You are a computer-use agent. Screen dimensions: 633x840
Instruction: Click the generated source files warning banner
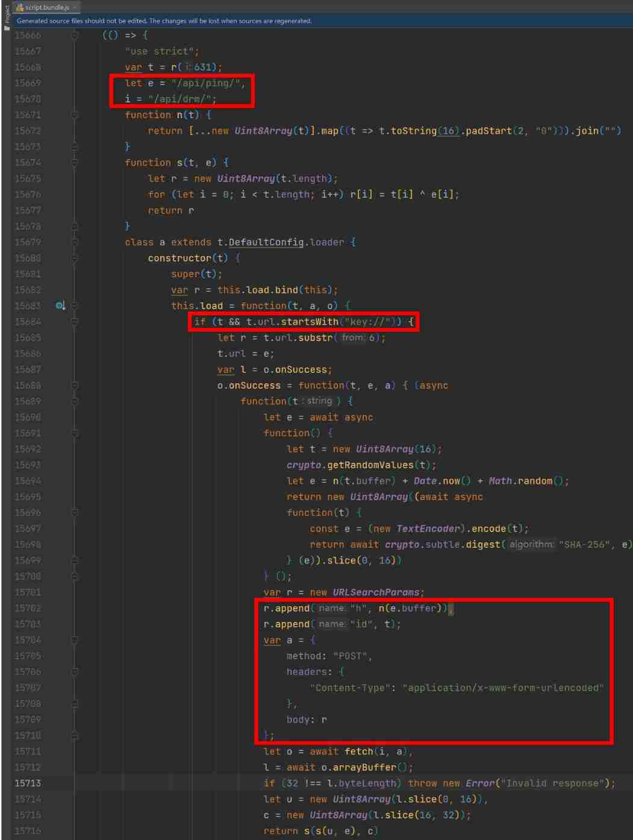pos(164,20)
